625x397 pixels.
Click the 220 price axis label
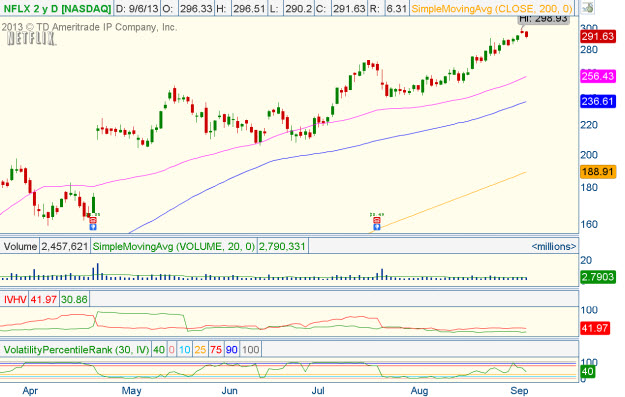point(589,125)
